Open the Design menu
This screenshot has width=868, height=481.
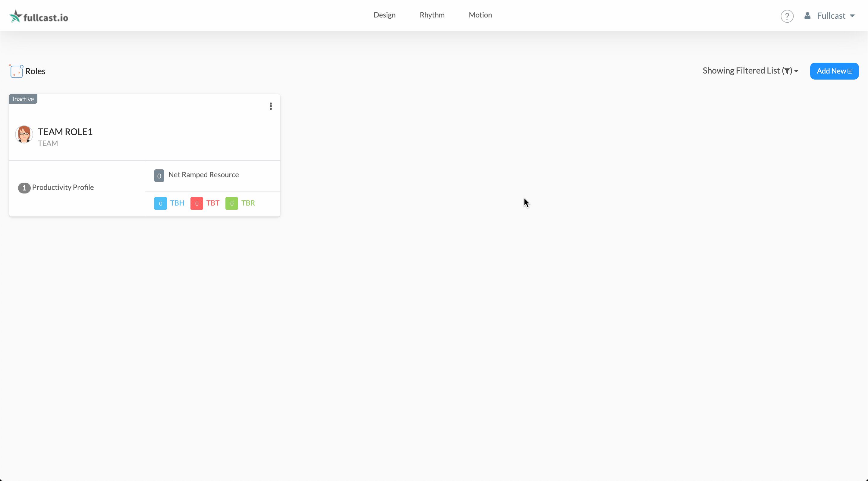[385, 15]
